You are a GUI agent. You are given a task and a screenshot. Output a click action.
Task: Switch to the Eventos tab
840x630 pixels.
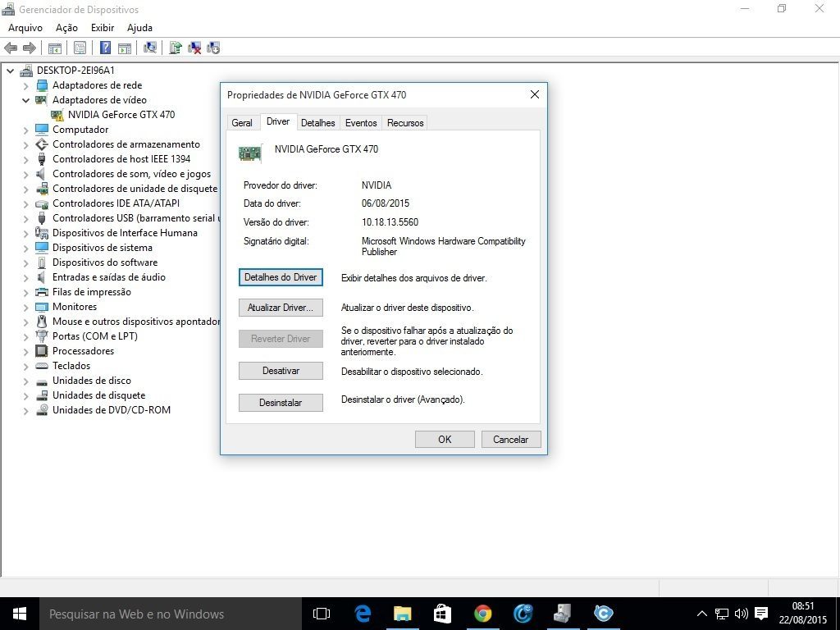click(361, 123)
